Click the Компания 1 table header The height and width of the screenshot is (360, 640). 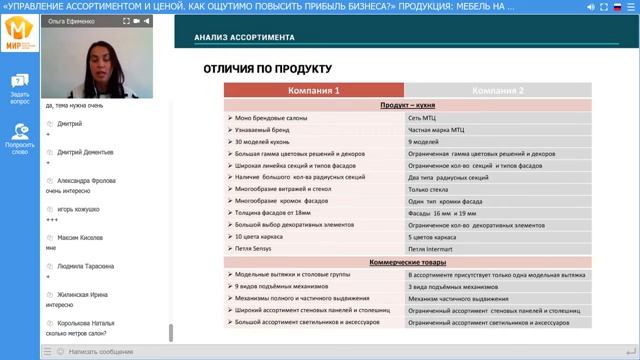click(314, 90)
